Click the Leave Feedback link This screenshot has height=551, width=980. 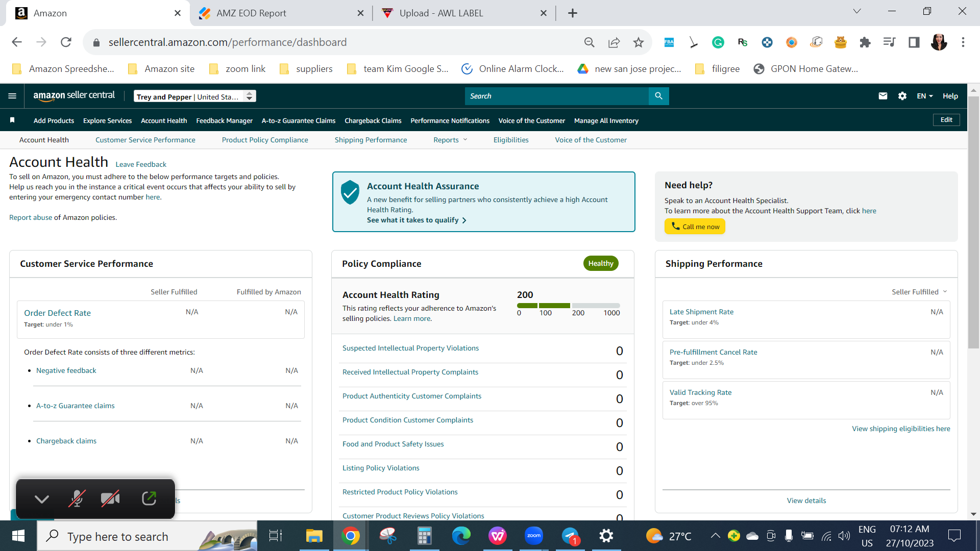click(141, 164)
